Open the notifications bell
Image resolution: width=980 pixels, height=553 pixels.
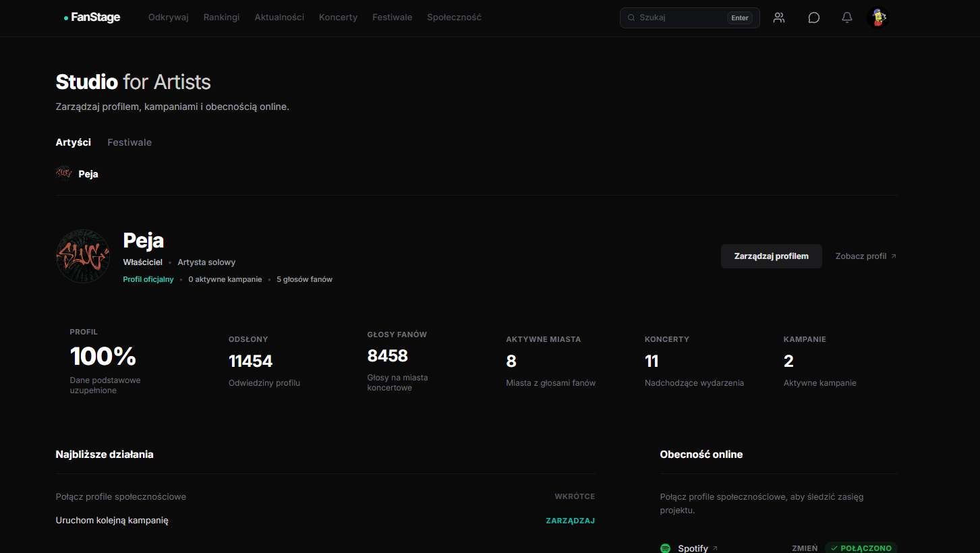(x=847, y=18)
